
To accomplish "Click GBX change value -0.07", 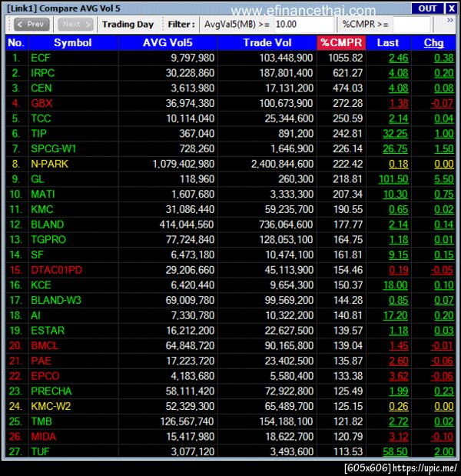I will (443, 104).
